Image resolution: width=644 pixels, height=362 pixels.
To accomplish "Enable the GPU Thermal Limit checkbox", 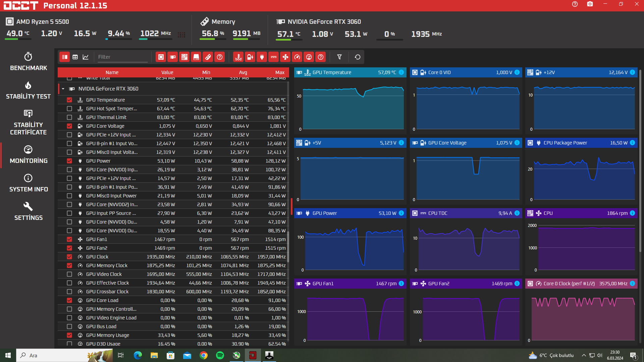I will pos(69,117).
